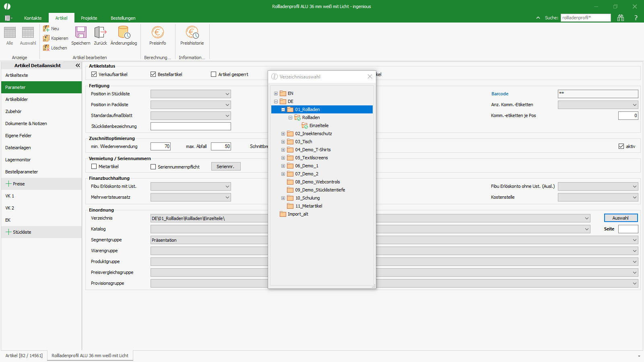The height and width of the screenshot is (362, 644).
Task: Click the min. Wiederverwendung value field
Action: pos(161,146)
